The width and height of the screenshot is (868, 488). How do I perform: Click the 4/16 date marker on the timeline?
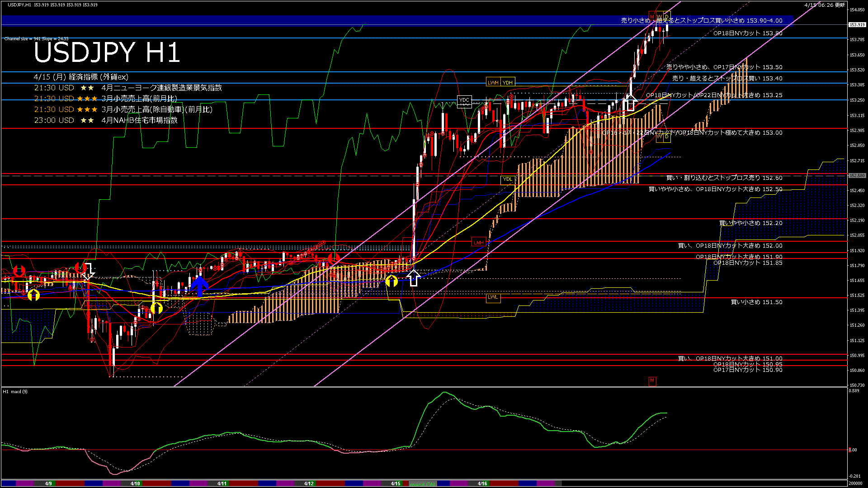click(x=482, y=483)
